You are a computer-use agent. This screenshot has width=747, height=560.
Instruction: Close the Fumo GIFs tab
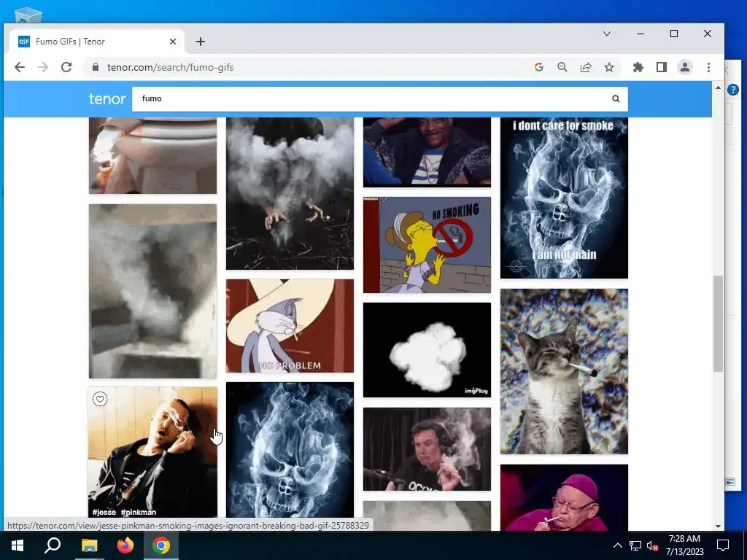coord(172,42)
